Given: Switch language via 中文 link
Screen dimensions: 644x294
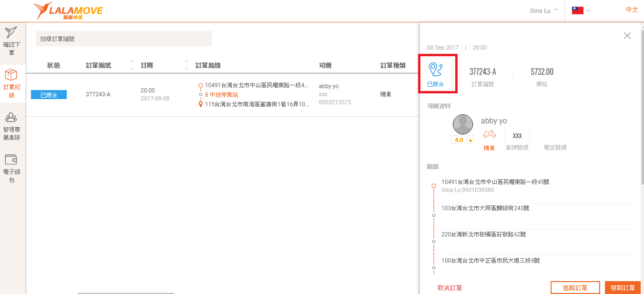Looking at the screenshot, I should [632, 10].
